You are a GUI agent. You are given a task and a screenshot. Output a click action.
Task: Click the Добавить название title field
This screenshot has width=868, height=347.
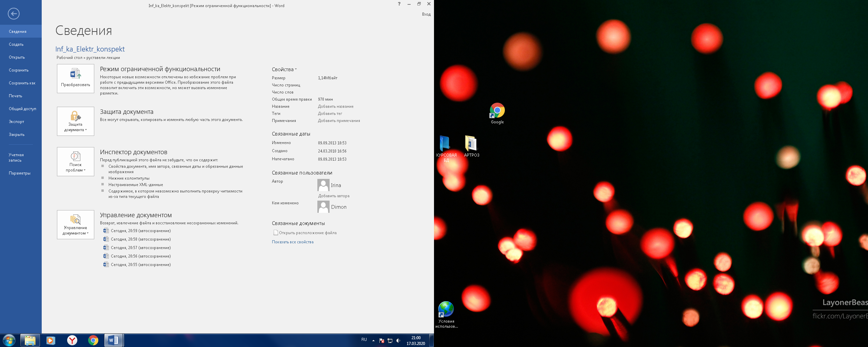335,106
